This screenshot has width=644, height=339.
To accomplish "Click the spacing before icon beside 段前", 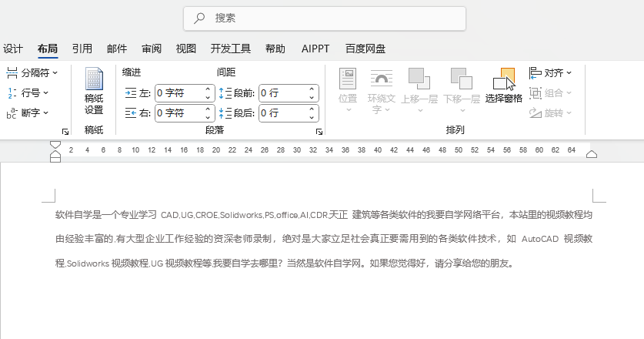I will (225, 93).
